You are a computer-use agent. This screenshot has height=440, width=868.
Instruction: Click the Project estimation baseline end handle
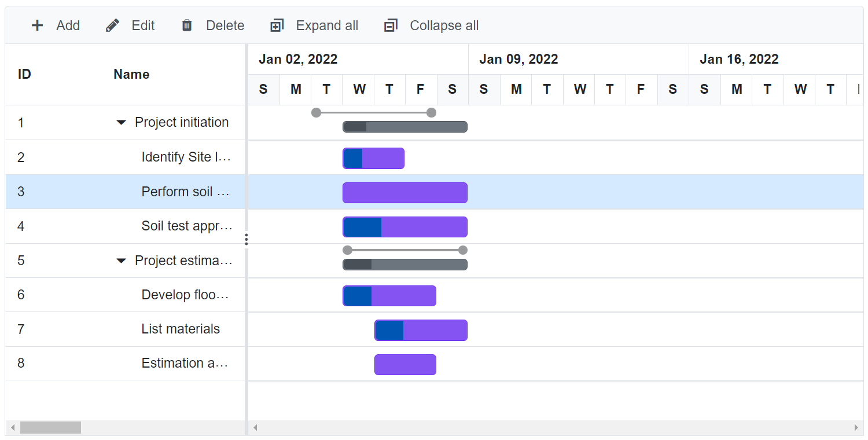462,250
